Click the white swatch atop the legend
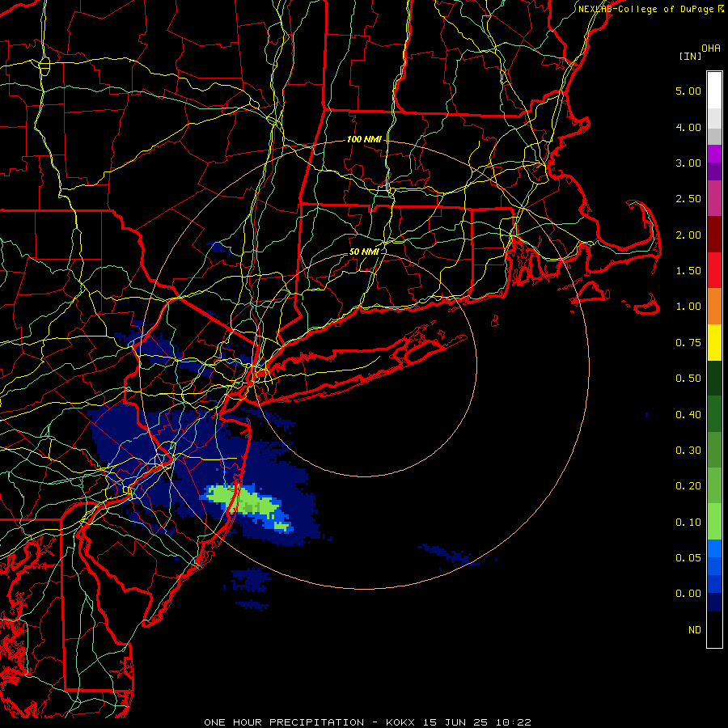 pos(714,90)
